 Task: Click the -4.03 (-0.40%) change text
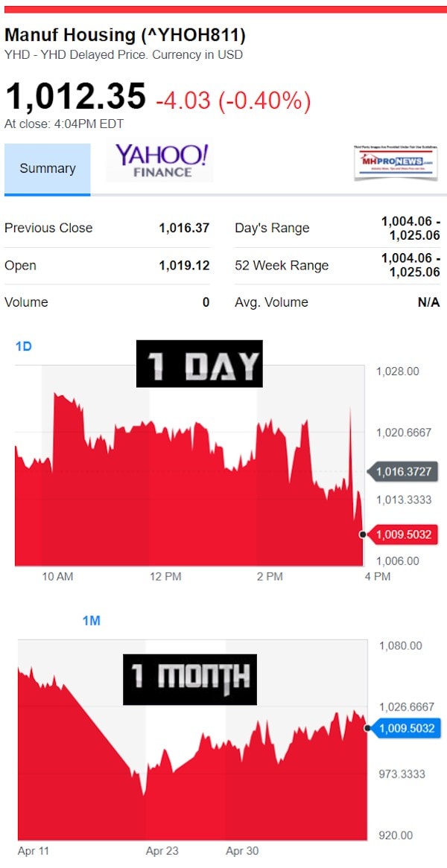click(x=233, y=101)
